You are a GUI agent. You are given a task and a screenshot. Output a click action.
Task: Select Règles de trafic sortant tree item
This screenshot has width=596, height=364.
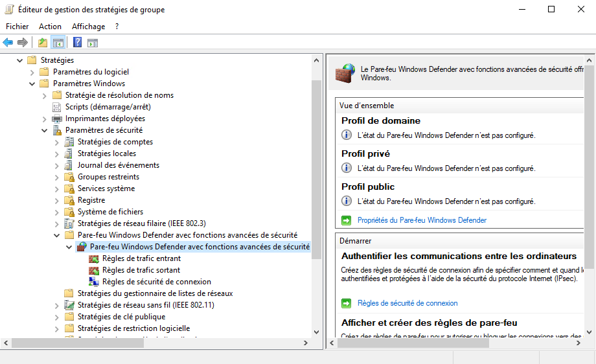point(141,270)
